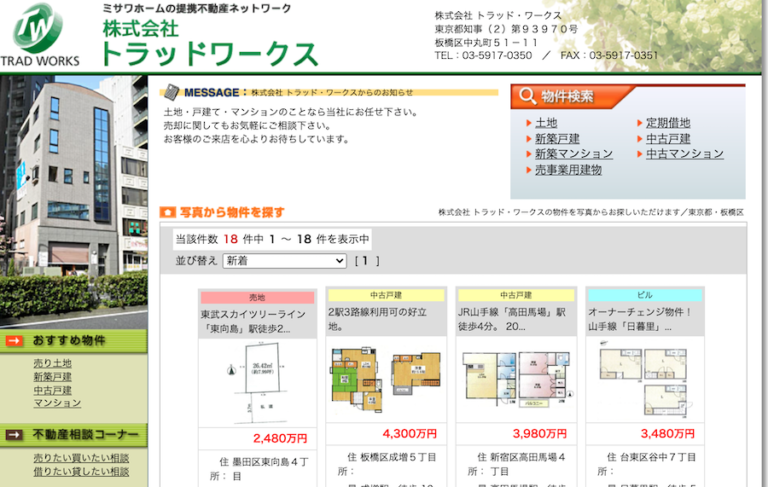Click the price 2,480万円
The image size is (768, 487).
coord(280,438)
